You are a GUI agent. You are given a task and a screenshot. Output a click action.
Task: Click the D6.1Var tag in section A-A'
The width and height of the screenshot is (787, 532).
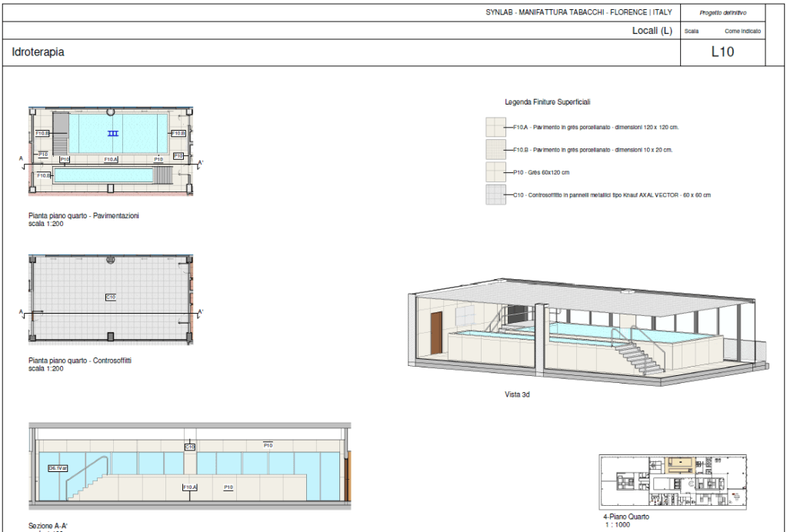pos(58,467)
